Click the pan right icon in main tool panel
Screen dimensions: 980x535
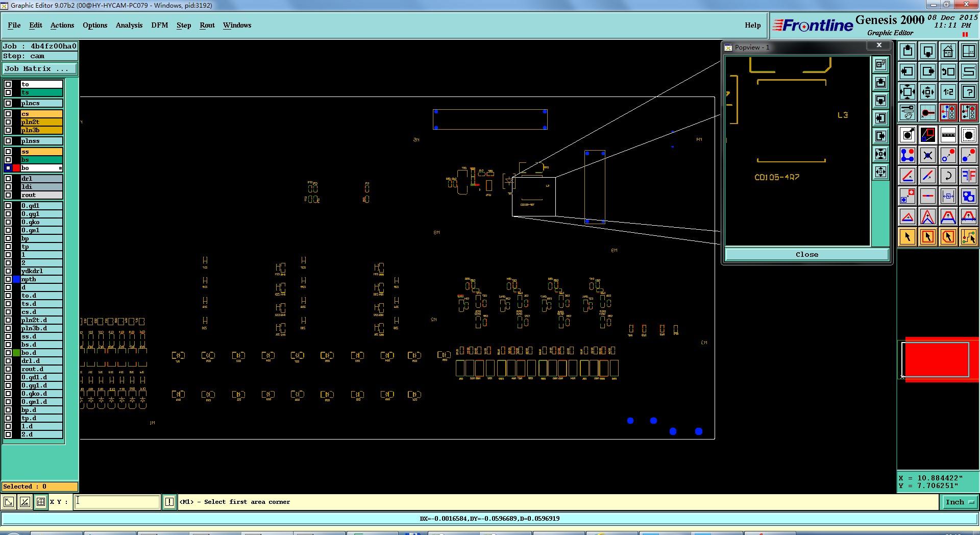coord(928,71)
